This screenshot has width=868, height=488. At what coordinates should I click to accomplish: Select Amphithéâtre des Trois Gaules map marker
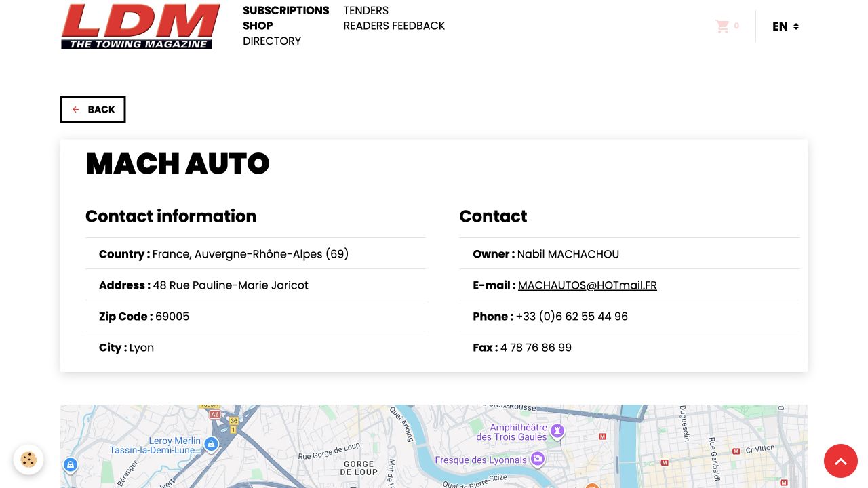(x=557, y=431)
